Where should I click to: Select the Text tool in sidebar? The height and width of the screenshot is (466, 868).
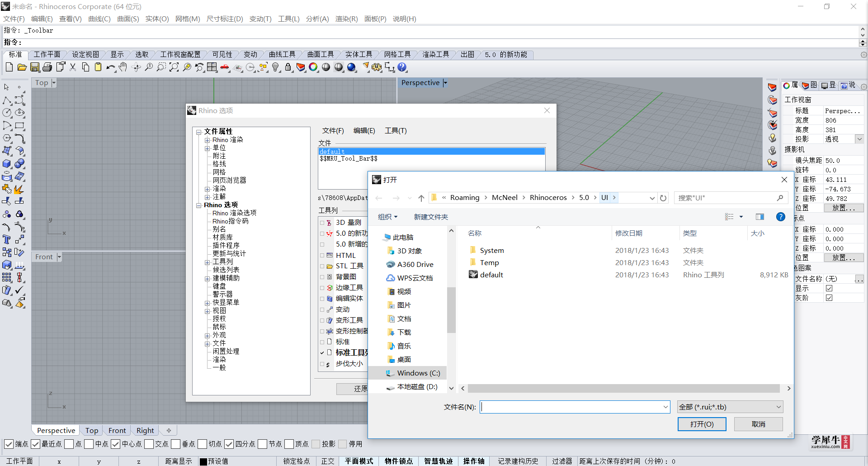pyautogui.click(x=7, y=239)
